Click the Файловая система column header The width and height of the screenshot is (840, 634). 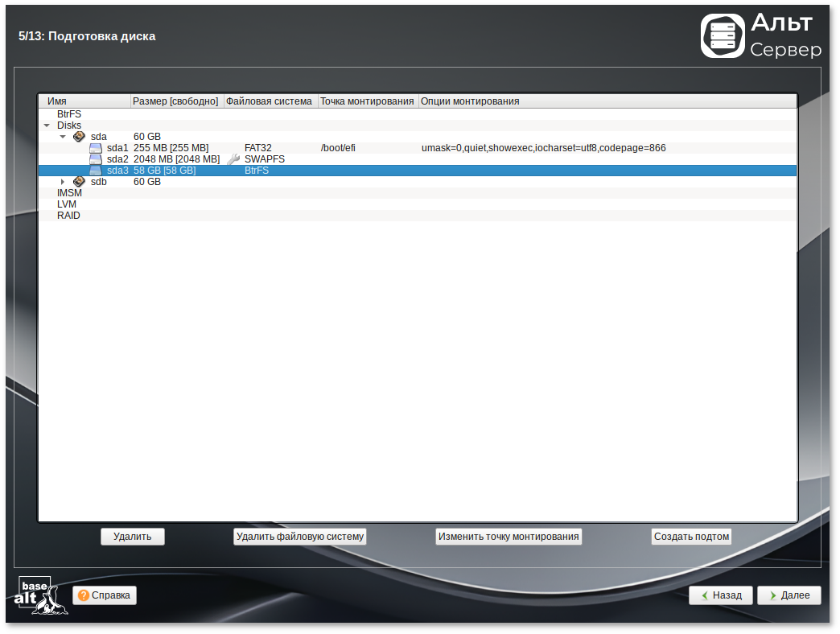click(x=270, y=101)
